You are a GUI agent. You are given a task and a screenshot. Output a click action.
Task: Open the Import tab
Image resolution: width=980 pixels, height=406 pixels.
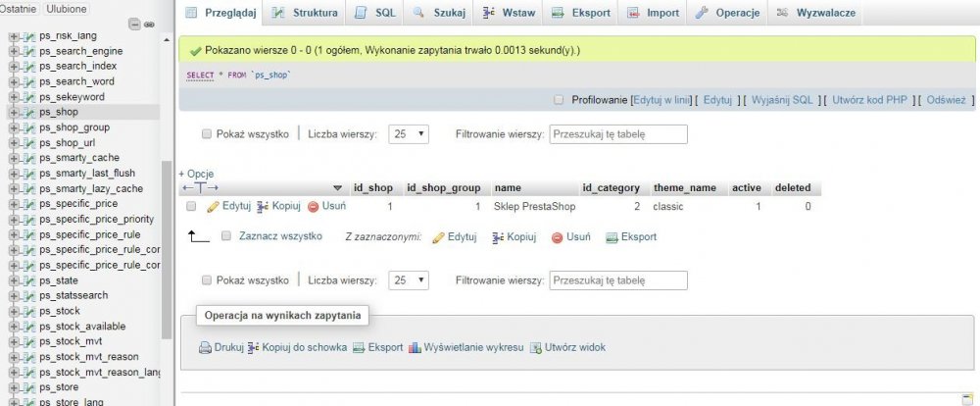[653, 13]
